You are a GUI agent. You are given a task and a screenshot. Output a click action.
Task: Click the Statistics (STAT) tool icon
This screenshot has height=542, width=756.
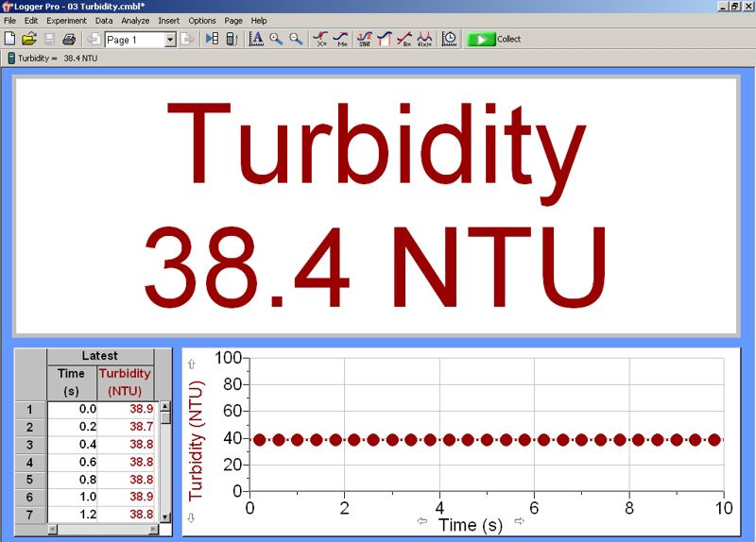coord(364,39)
